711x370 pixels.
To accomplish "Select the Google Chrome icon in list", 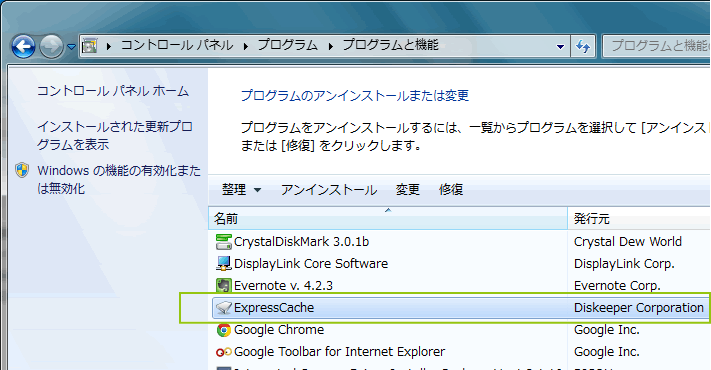I will click(224, 330).
